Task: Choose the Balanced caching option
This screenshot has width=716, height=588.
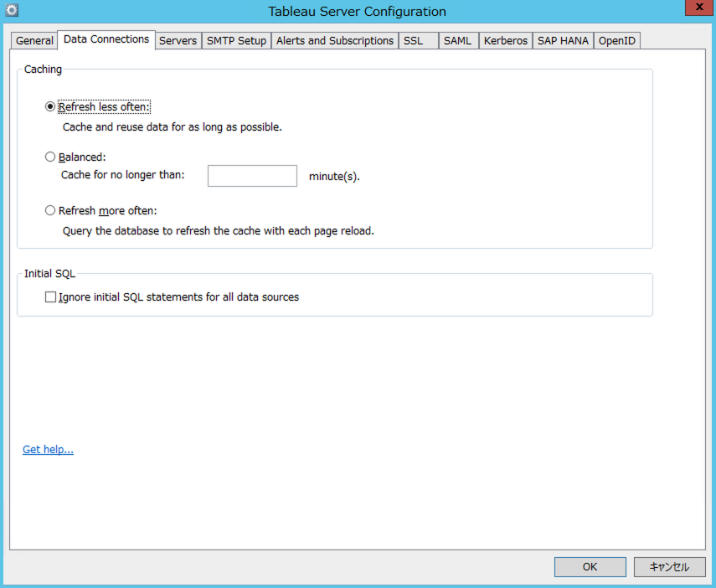Action: point(50,157)
